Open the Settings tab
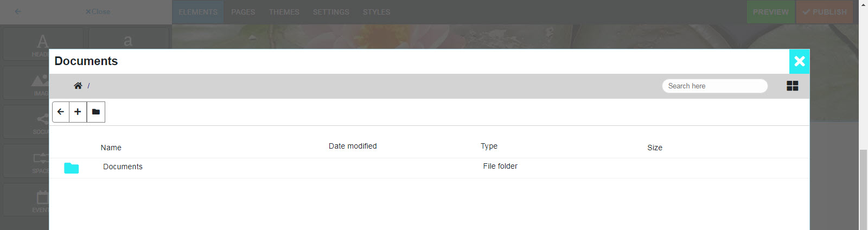This screenshot has width=868, height=230. pos(331,12)
